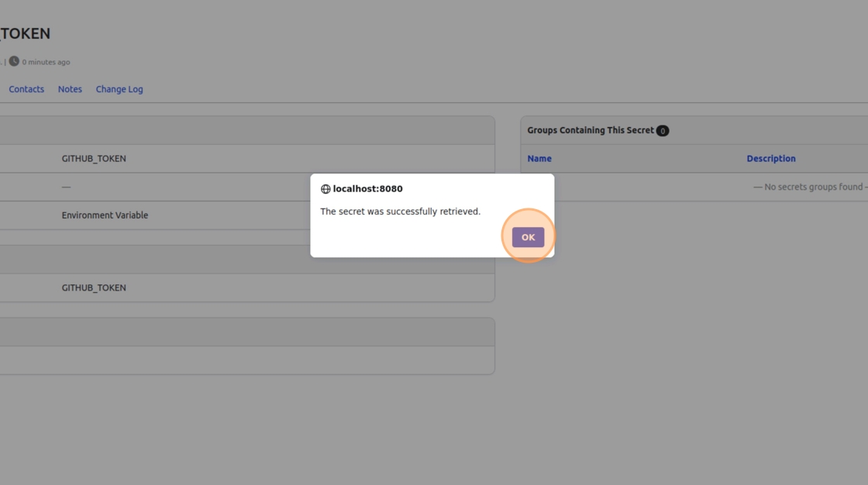This screenshot has width=868, height=485.
Task: Sort groups table by Name column
Action: point(539,158)
